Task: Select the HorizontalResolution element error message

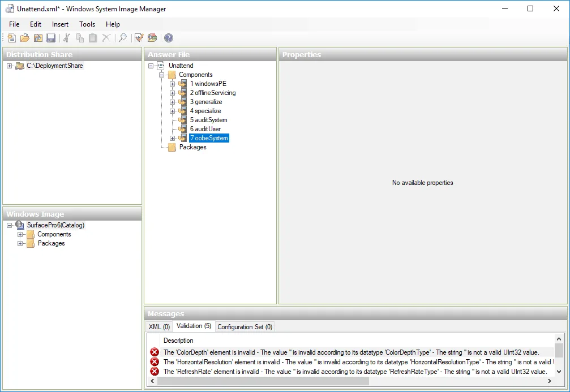Action: (358, 362)
